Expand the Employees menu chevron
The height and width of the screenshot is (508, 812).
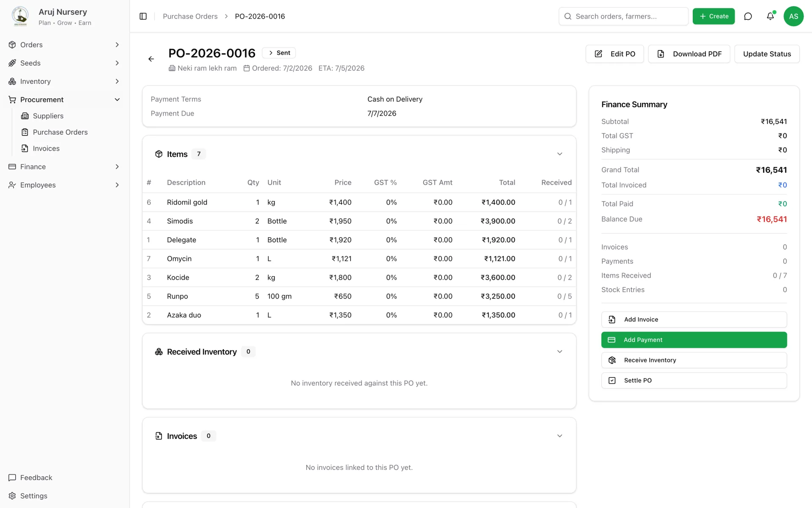117,185
